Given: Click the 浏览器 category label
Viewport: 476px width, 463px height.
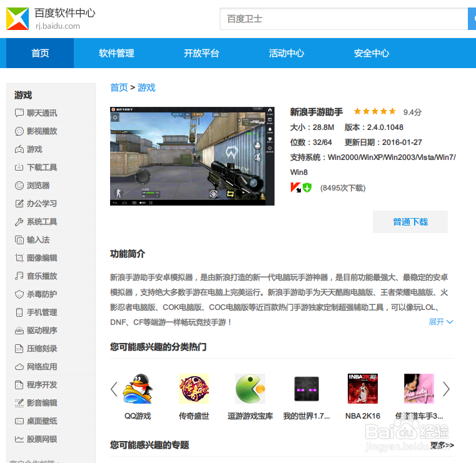Looking at the screenshot, I should pos(38,186).
